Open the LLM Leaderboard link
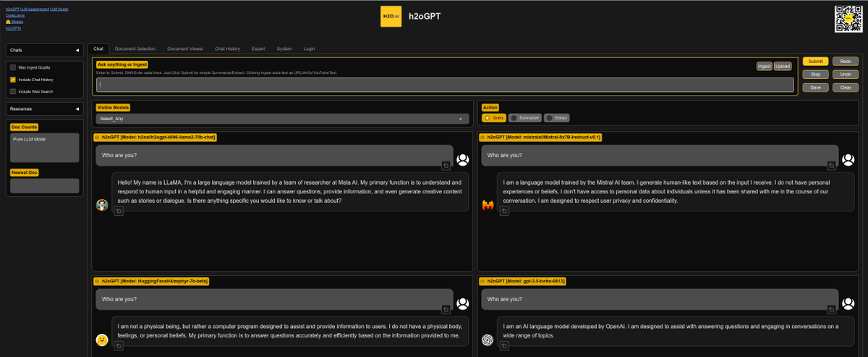The image size is (868, 357). pyautogui.click(x=34, y=8)
